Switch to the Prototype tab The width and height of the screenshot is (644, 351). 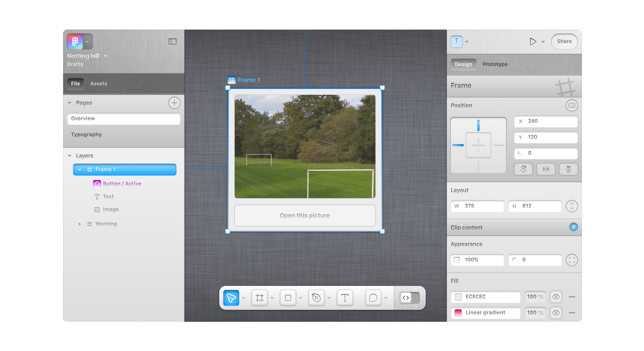pos(495,64)
